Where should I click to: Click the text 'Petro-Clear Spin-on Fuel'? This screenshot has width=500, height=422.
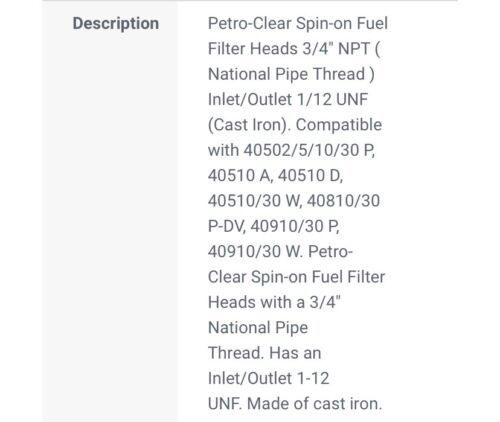(298, 24)
